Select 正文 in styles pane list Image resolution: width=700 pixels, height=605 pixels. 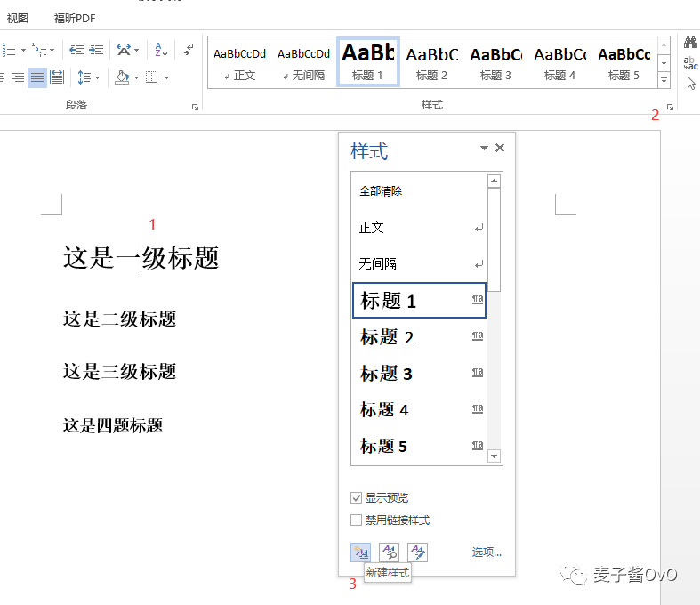419,228
